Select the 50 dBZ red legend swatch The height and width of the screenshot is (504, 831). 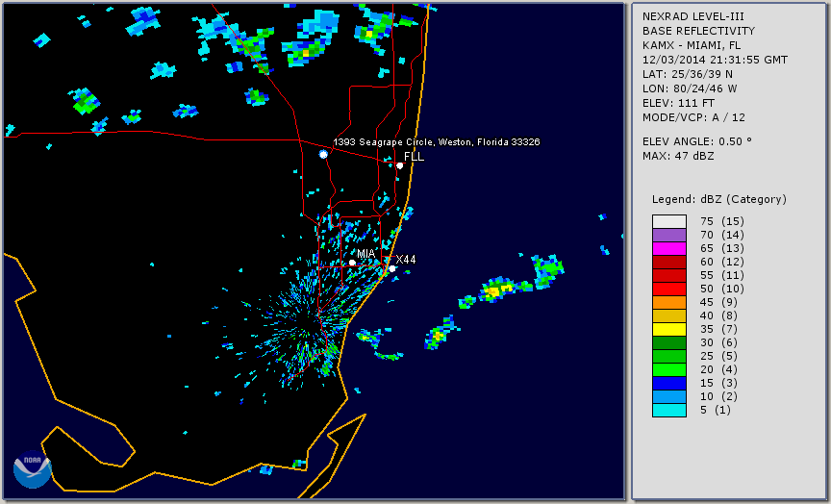pos(669,289)
